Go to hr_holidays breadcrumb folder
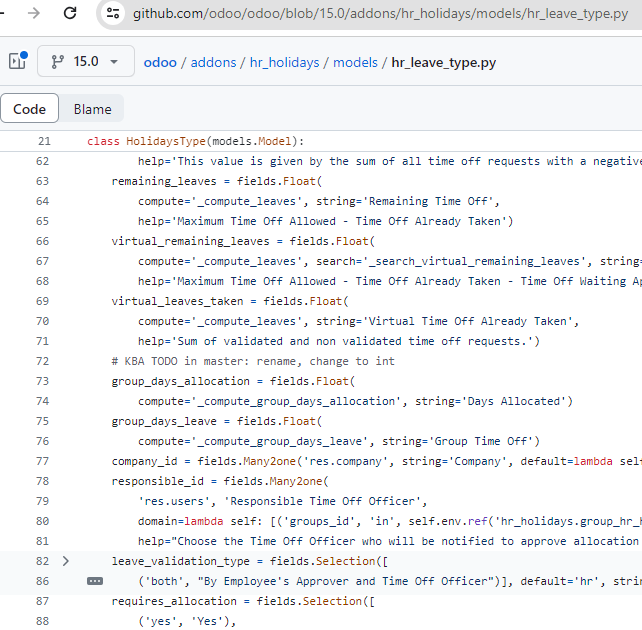 [x=285, y=63]
